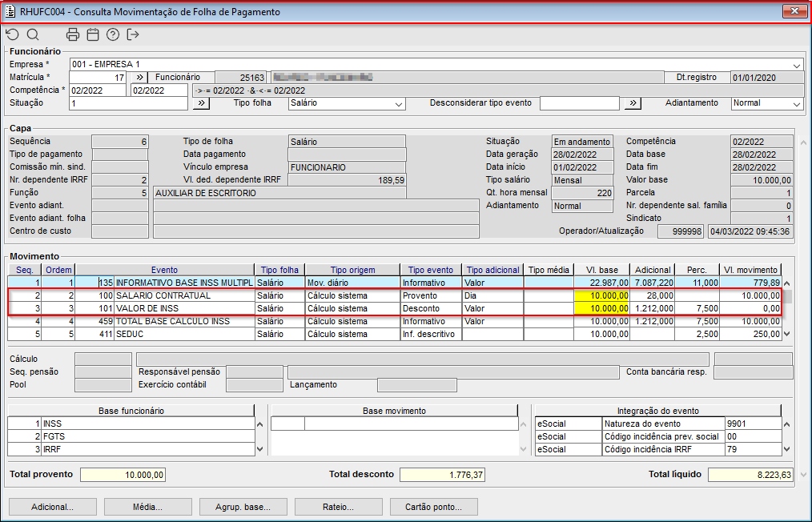This screenshot has width=812, height=522.
Task: Click the magnifying glass search icon
Action: click(33, 34)
